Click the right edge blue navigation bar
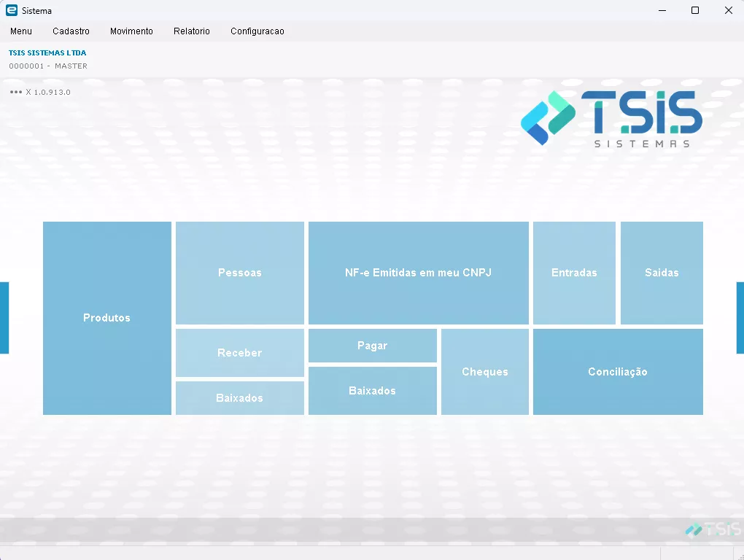Screen dimensions: 744x560 pos(740,318)
